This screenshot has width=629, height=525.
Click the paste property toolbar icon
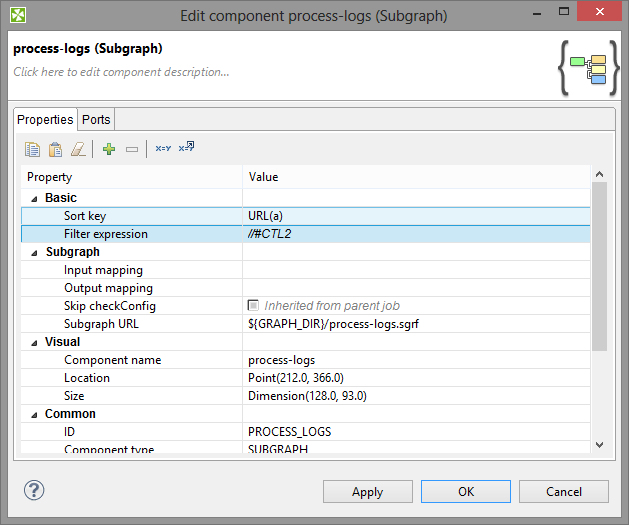click(56, 149)
